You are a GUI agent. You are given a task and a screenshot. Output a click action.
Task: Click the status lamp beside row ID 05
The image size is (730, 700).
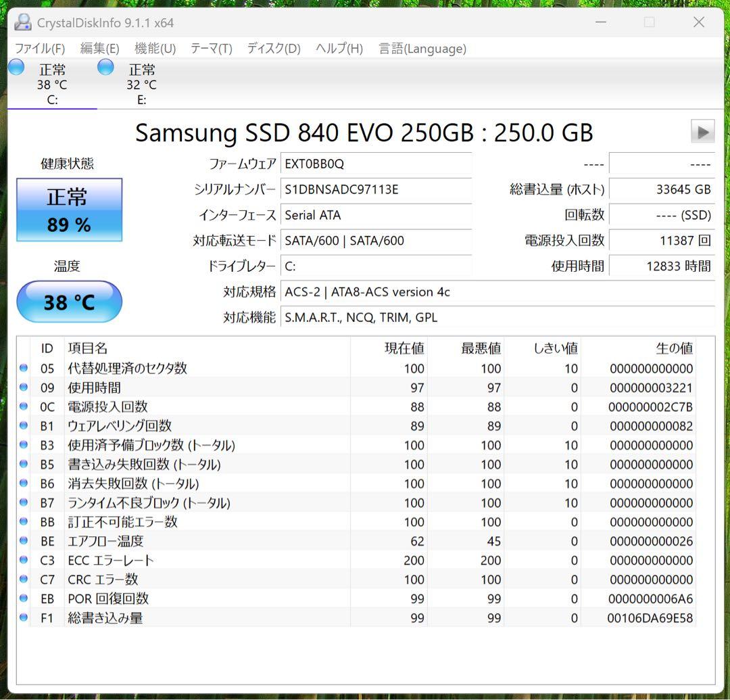(23, 368)
